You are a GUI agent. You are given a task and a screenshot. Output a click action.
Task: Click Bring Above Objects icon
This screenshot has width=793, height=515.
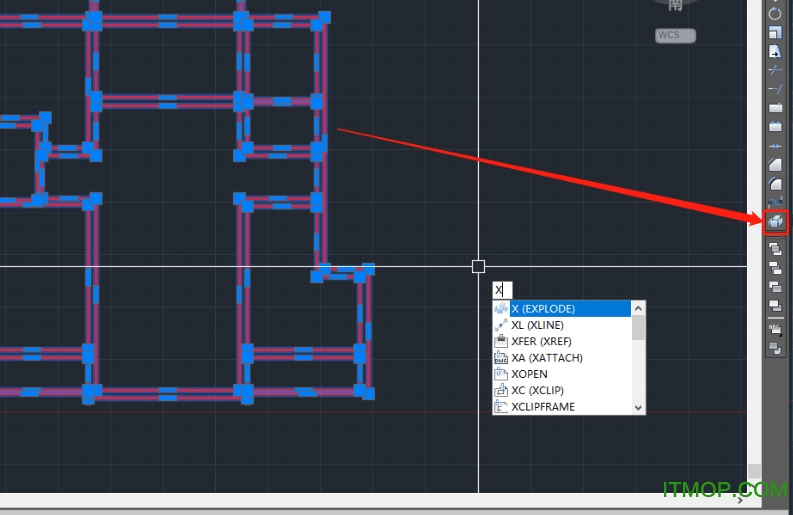775,286
